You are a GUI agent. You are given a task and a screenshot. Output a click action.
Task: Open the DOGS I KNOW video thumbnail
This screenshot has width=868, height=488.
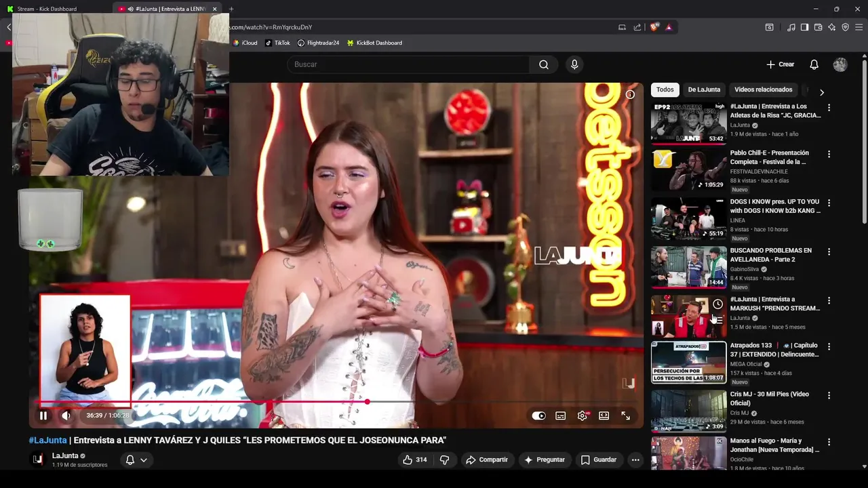pyautogui.click(x=688, y=218)
